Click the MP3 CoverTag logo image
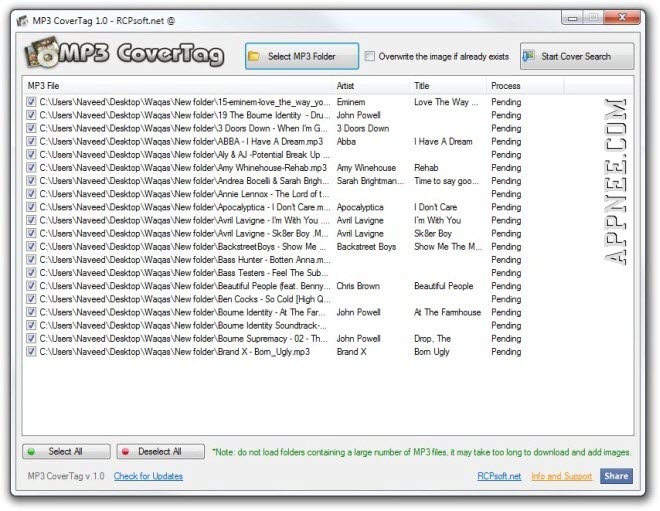660x511 pixels. [x=124, y=53]
